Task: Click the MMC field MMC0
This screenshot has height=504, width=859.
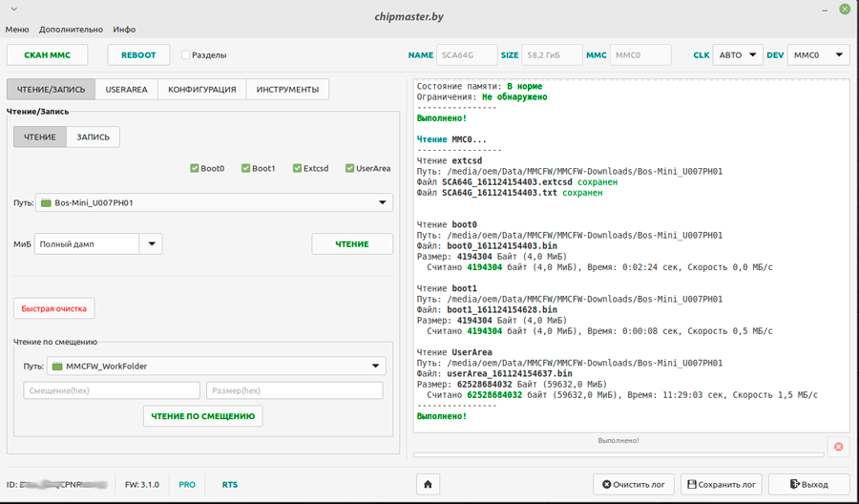Action: tap(640, 54)
